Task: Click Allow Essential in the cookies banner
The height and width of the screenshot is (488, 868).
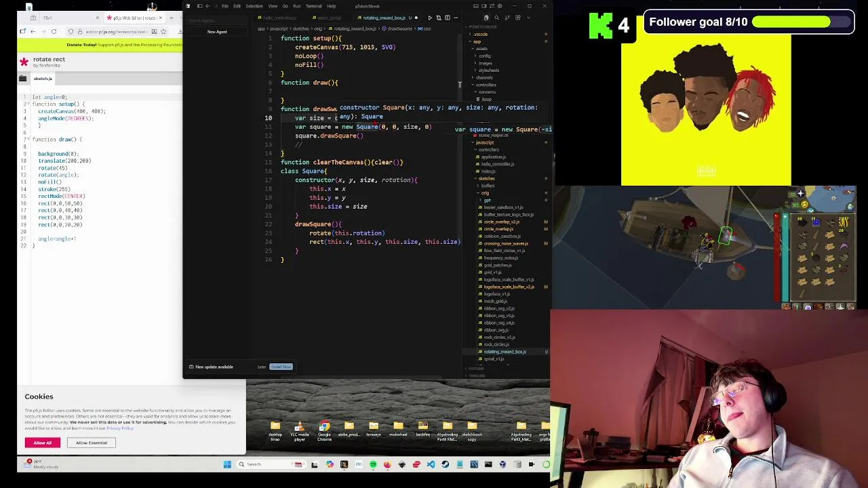Action: pos(92,443)
